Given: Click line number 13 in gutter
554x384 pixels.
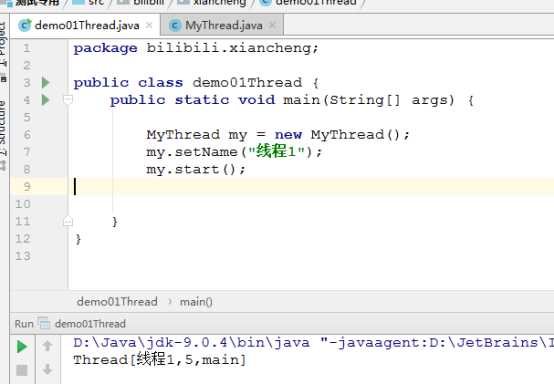Looking at the screenshot, I should click(23, 256).
